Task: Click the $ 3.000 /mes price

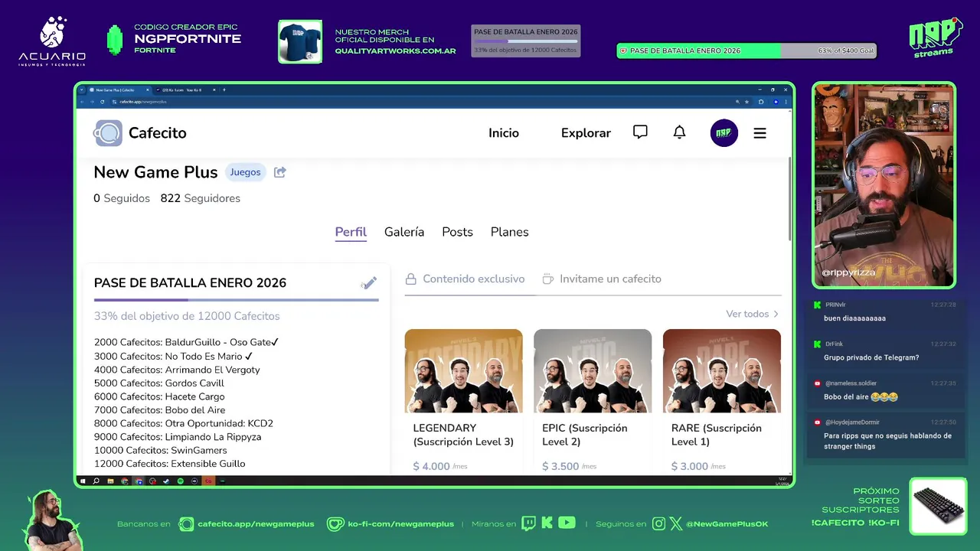Action: pos(698,466)
